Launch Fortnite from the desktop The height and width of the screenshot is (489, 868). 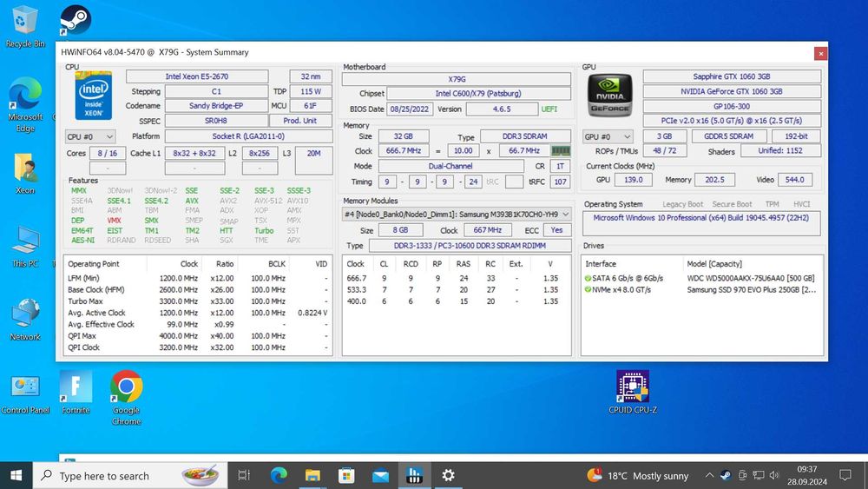click(x=76, y=392)
